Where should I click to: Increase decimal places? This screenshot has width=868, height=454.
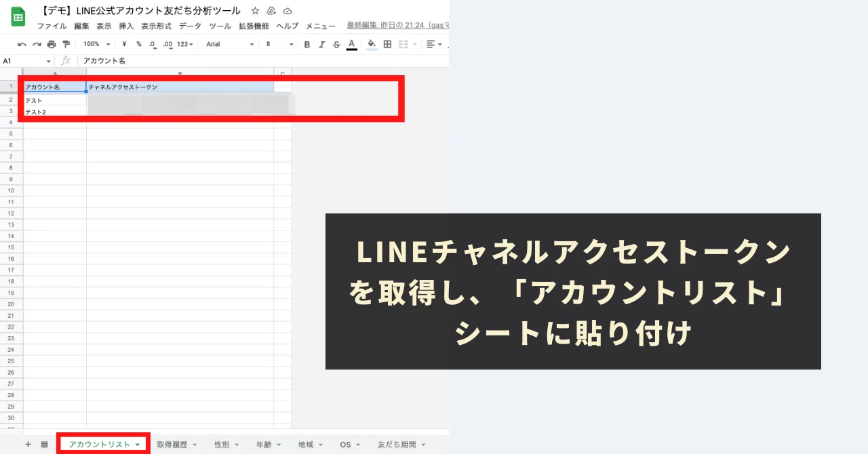tap(167, 44)
